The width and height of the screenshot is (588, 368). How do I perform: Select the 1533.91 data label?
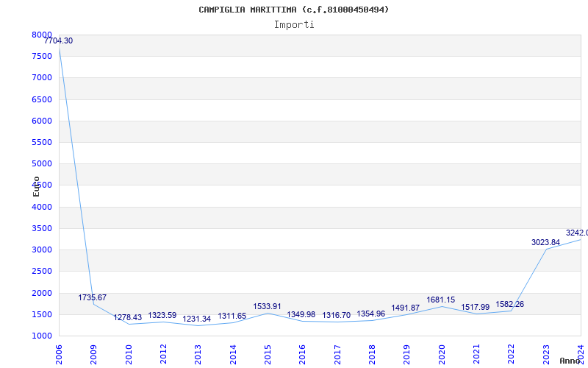click(267, 307)
